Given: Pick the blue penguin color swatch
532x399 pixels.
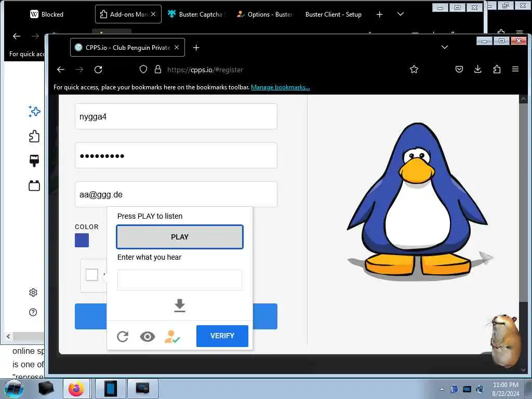Looking at the screenshot, I should pos(82,240).
